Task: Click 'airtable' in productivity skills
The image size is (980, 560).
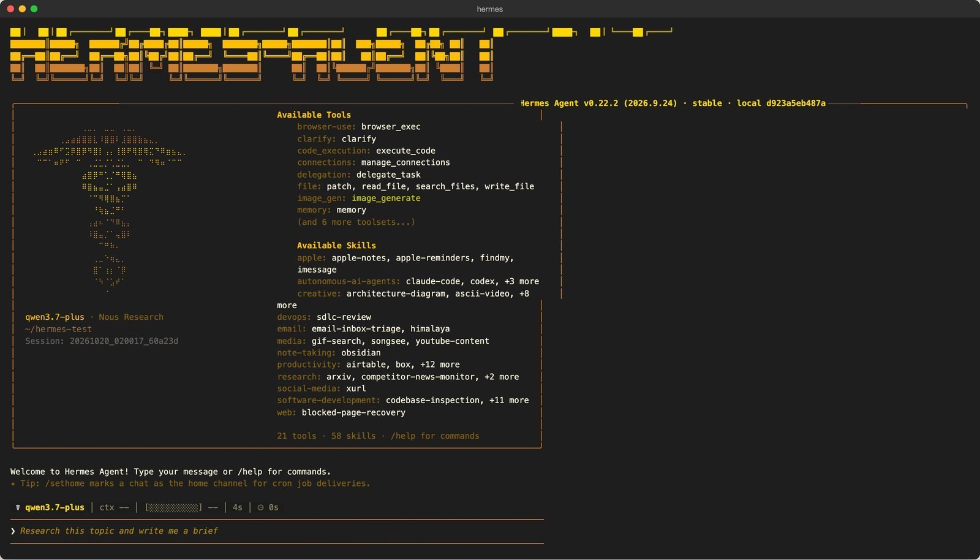Action: [x=366, y=365]
